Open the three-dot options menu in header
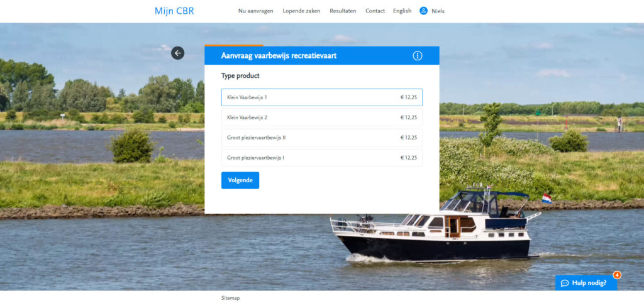Image resolution: width=644 pixels, height=303 pixels. coord(418,56)
